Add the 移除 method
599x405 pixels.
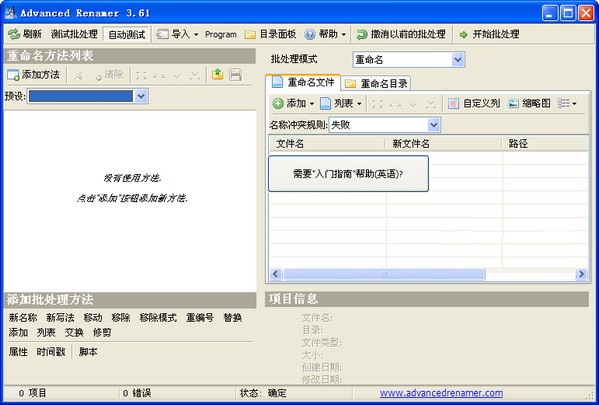pyautogui.click(x=121, y=318)
